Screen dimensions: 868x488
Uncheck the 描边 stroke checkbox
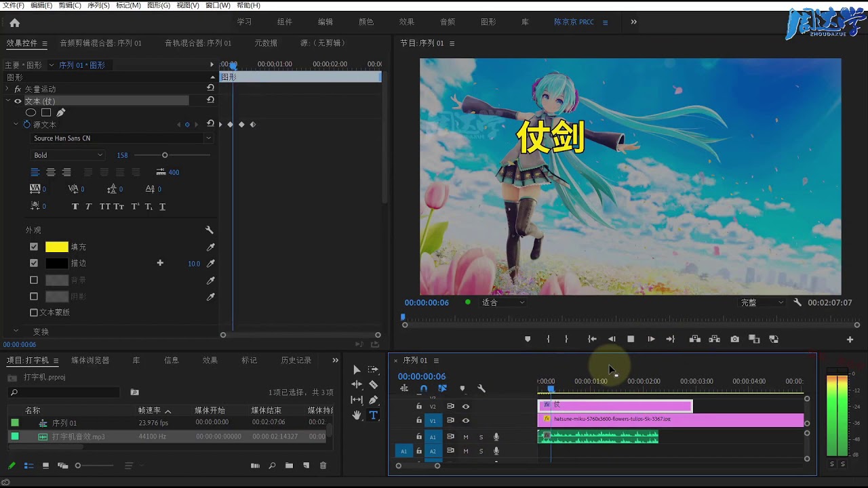[34, 263]
